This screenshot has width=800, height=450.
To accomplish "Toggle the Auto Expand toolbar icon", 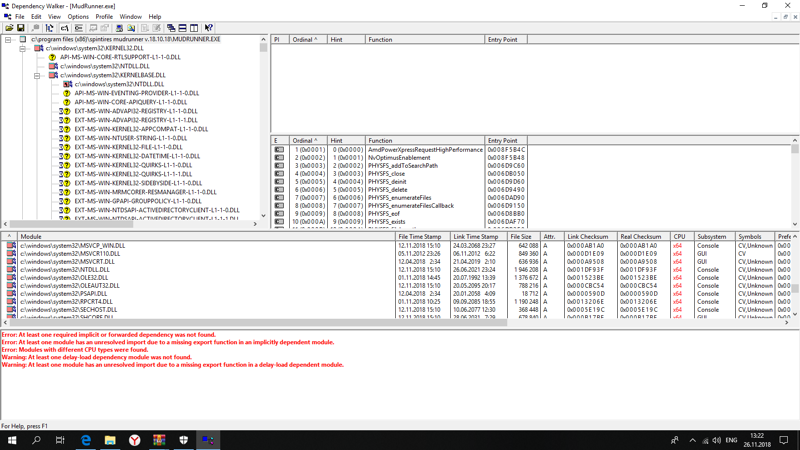I will pos(49,28).
